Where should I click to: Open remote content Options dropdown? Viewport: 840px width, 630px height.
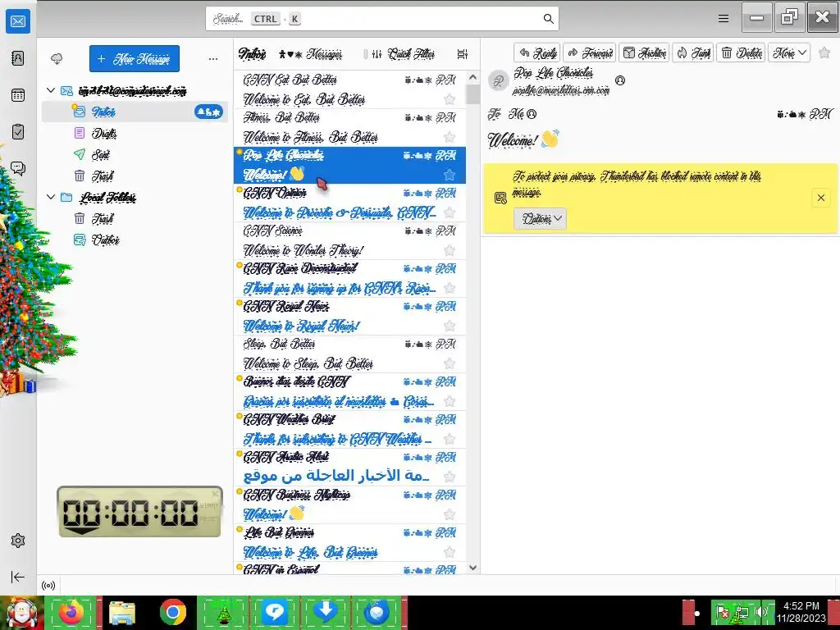(x=540, y=218)
